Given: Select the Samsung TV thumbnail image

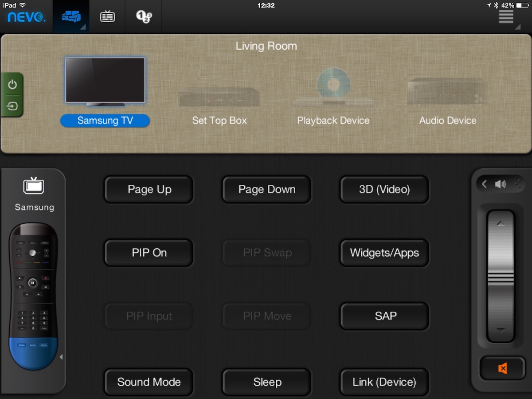Looking at the screenshot, I should click(x=105, y=81).
